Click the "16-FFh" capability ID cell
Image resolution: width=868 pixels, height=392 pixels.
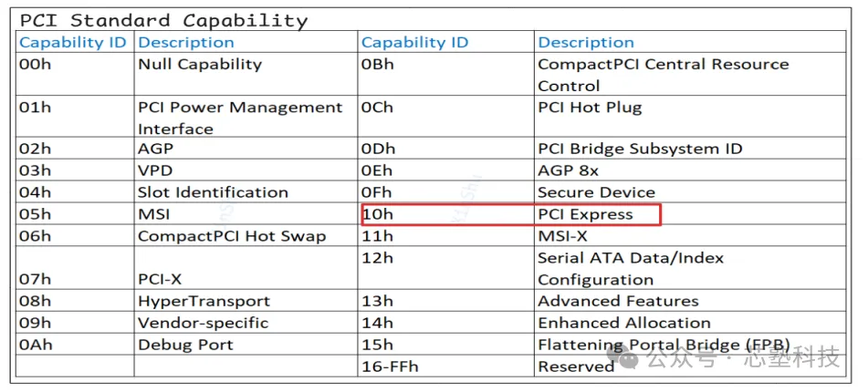(388, 366)
